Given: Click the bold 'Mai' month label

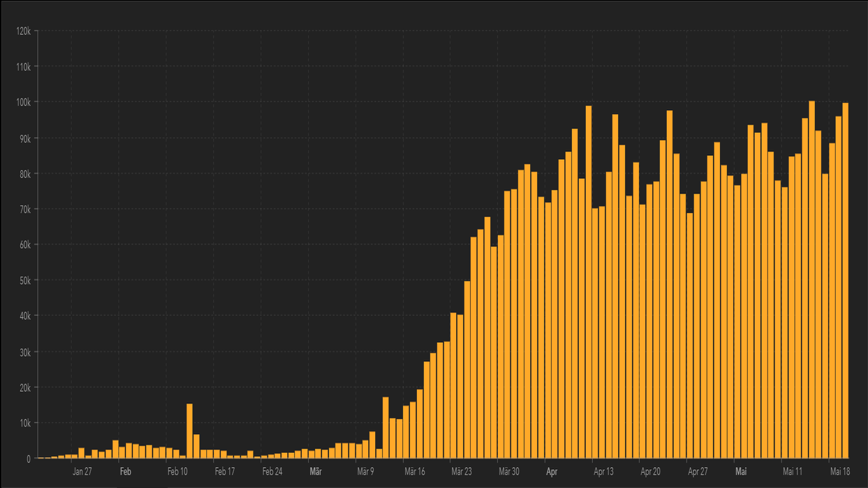Looking at the screenshot, I should point(741,472).
